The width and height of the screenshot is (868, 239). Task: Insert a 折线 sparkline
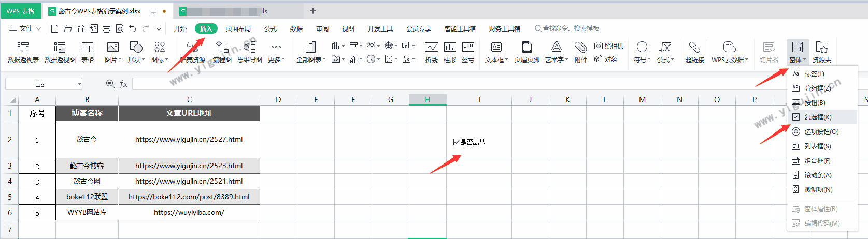(x=432, y=52)
